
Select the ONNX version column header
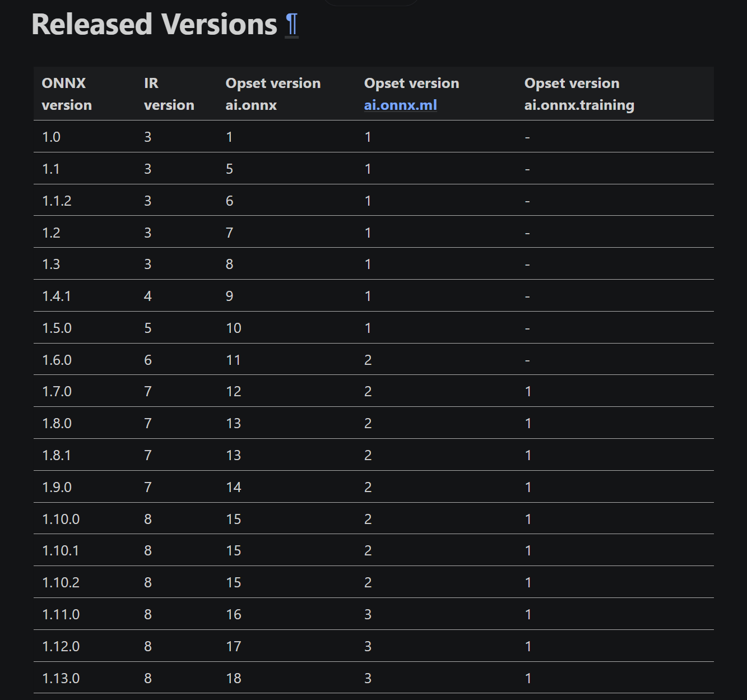coord(67,94)
